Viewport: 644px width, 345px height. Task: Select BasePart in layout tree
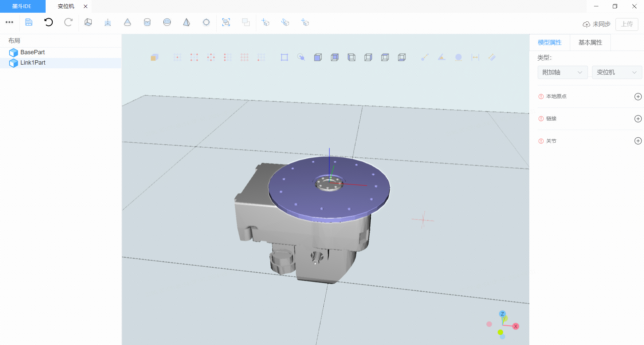point(33,52)
